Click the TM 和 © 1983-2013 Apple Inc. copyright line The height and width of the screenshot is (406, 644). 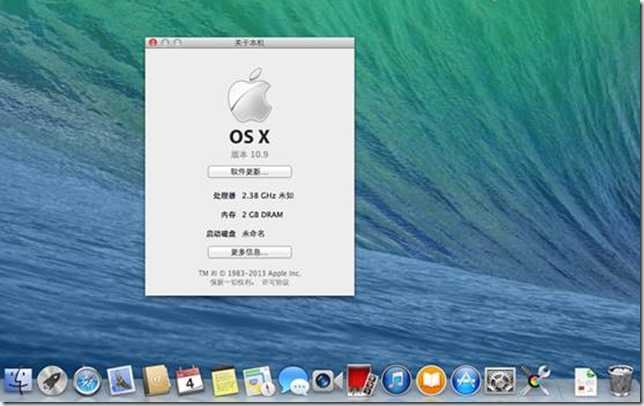[250, 273]
